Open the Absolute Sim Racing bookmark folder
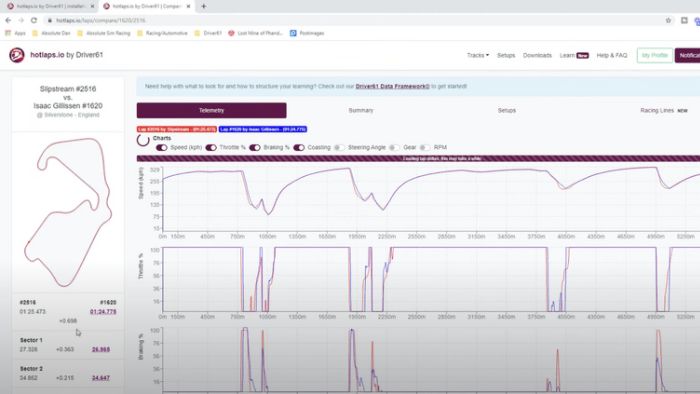The height and width of the screenshot is (394, 700). click(104, 33)
